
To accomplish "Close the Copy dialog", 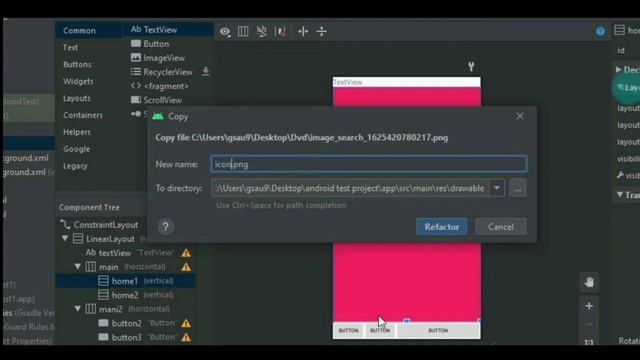I will (x=520, y=116).
